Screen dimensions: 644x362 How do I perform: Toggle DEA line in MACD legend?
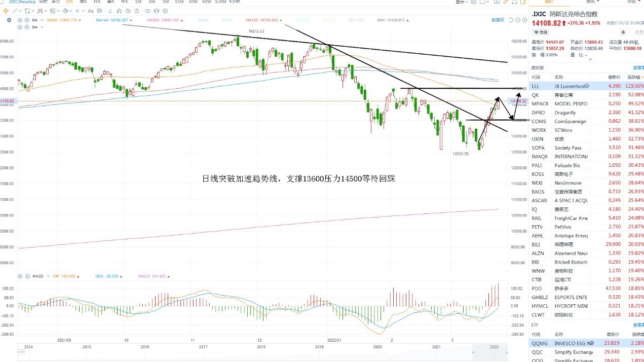[x=108, y=276]
